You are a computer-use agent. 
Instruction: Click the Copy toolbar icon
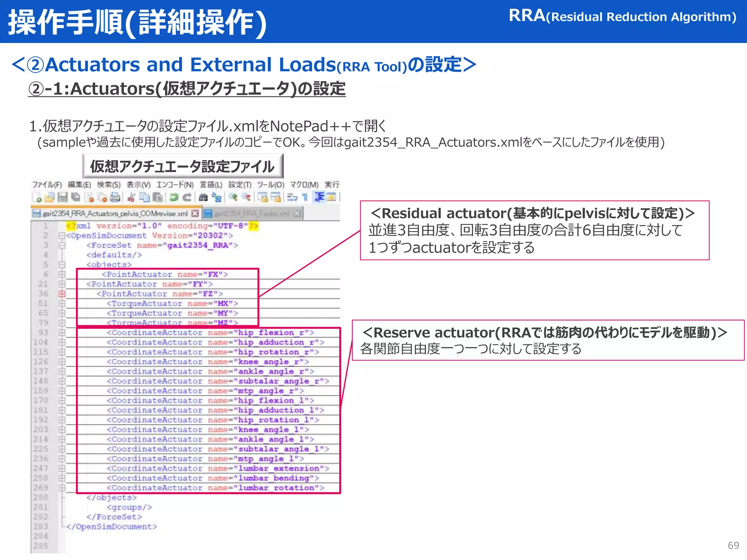145,197
